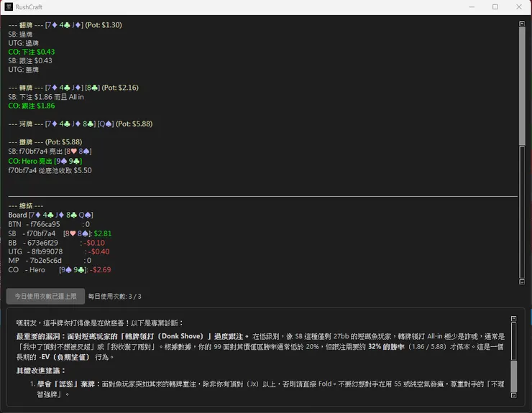Click the BB 673e6f29 -$0.10 row
Viewport: 532px width, 413px height.
56,243
